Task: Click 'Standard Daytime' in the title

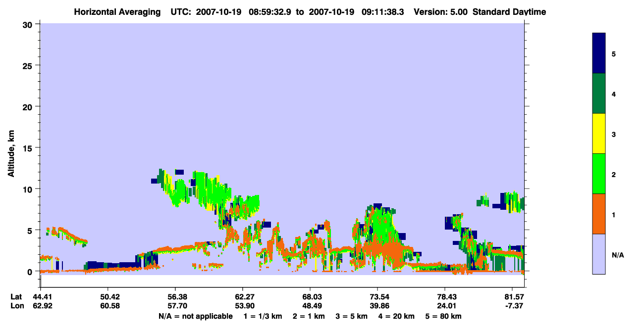Action: click(509, 12)
